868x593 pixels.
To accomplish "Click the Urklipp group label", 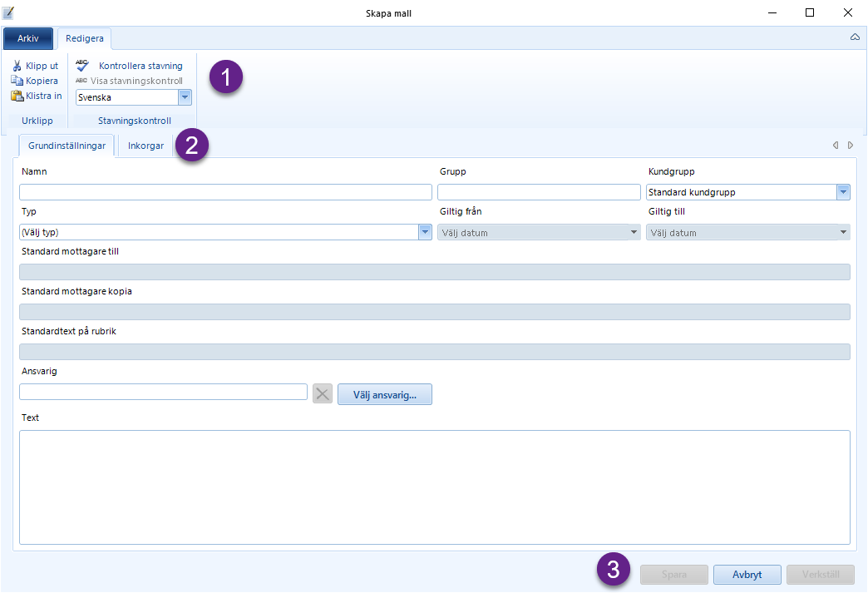I will click(x=37, y=121).
